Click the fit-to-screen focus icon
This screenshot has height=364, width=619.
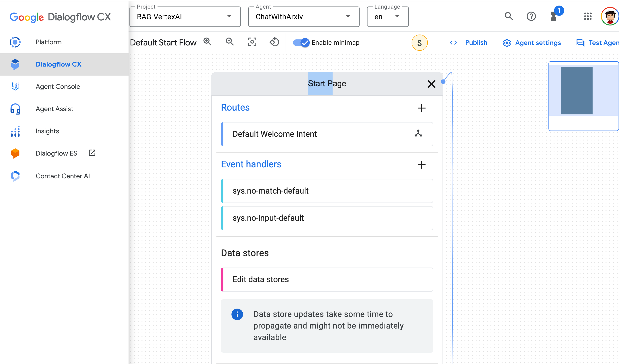252,42
